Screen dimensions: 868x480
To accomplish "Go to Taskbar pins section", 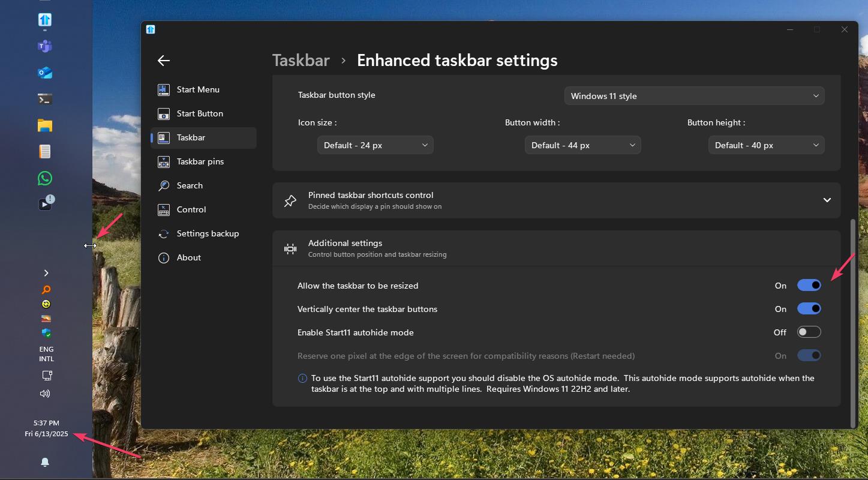I will tap(200, 161).
